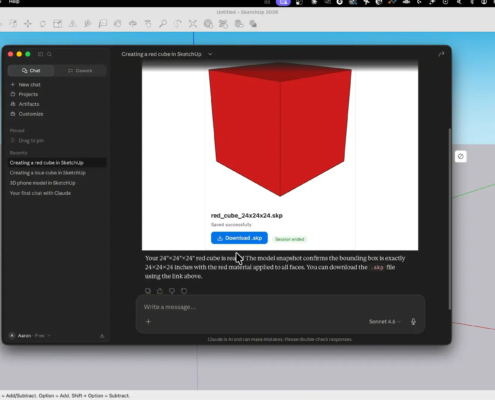
Task: Click the chat scrollbar on right edge
Action: pyautogui.click(x=449, y=218)
